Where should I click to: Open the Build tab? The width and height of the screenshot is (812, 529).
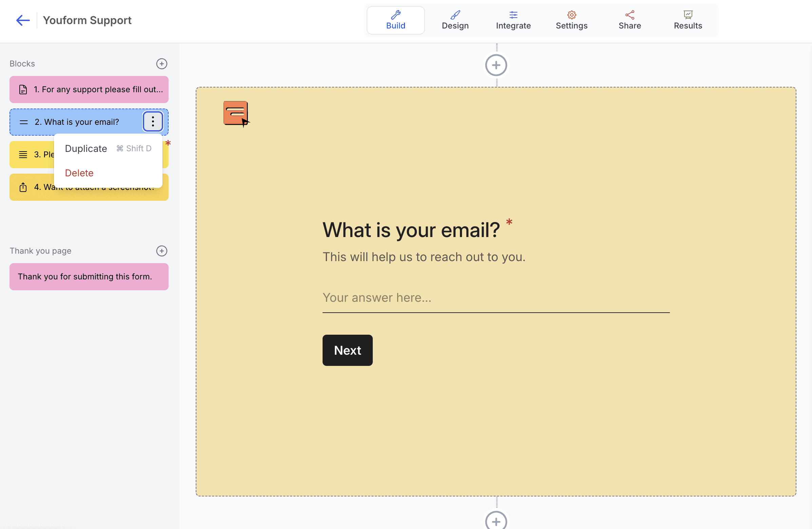[x=395, y=20]
